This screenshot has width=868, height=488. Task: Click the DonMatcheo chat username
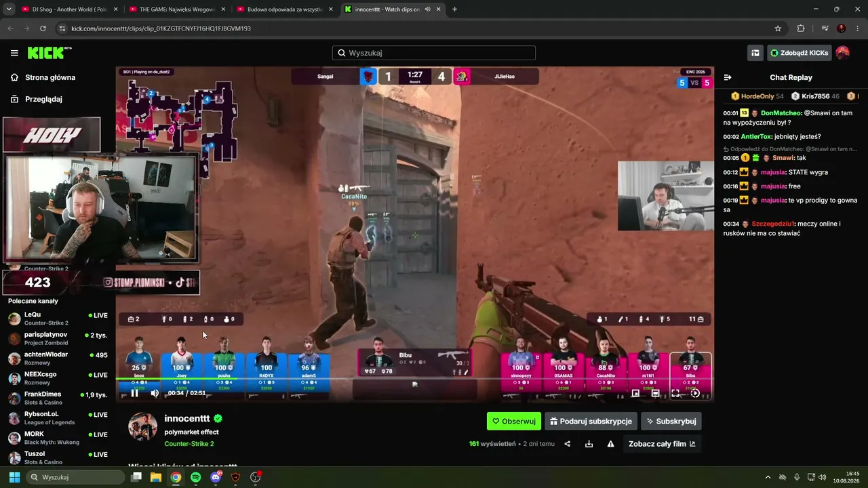[x=781, y=113]
